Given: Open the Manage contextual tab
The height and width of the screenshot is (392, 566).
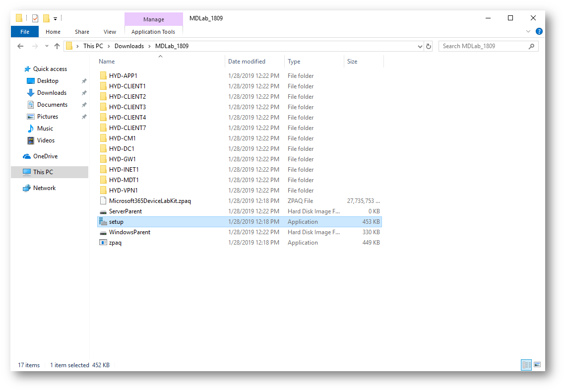Looking at the screenshot, I should 154,19.
